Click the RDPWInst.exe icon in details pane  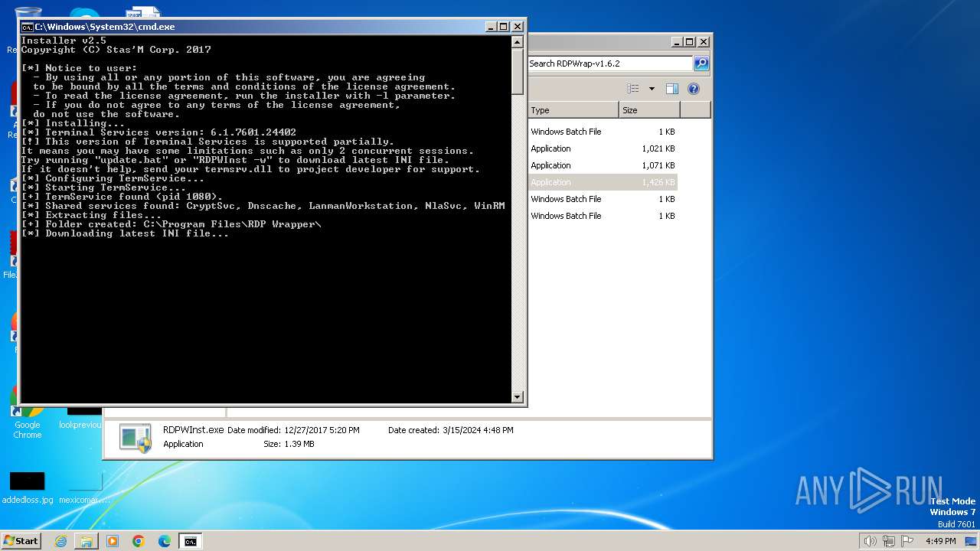136,437
